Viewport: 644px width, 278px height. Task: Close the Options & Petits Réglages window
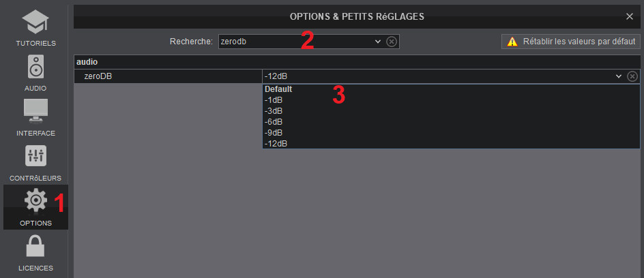click(x=629, y=16)
